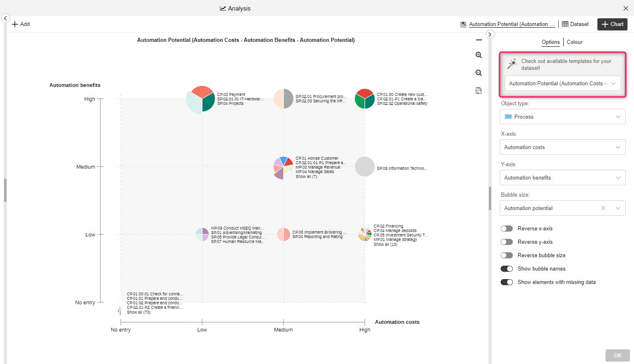634x364 pixels.
Task: Open the template selection dropdown
Action: (562, 83)
